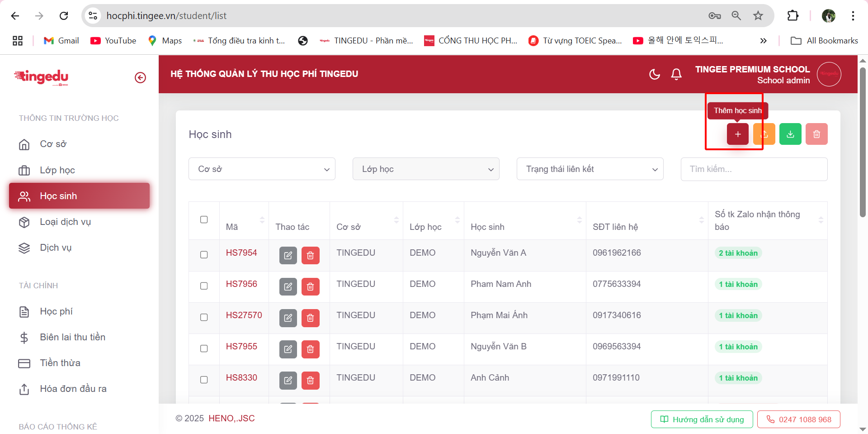This screenshot has height=434, width=868.
Task: Tick the select-all checkbox in table header
Action: [204, 220]
